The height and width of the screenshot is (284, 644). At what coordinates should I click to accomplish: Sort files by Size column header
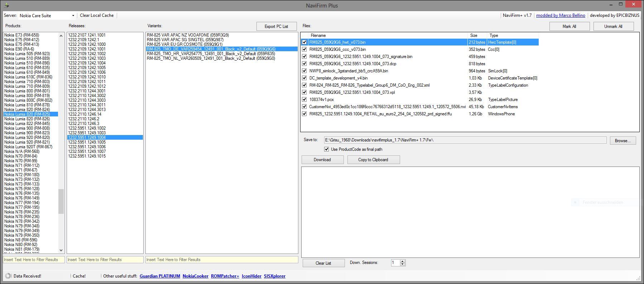pos(478,35)
